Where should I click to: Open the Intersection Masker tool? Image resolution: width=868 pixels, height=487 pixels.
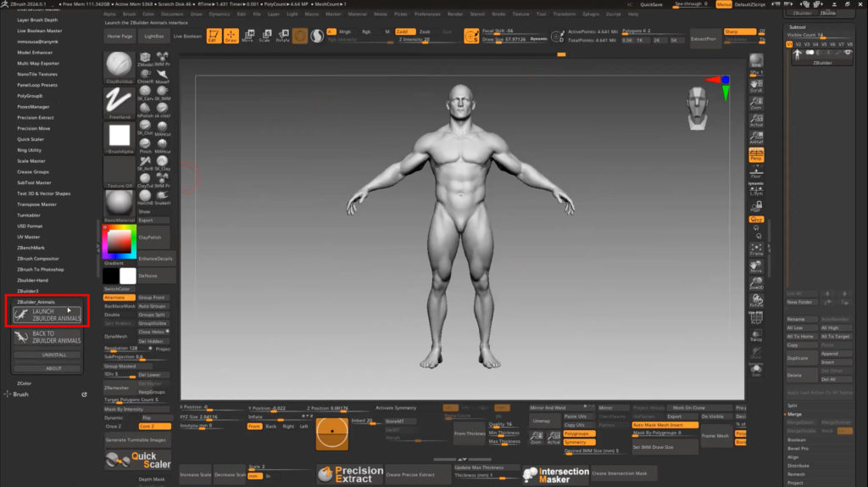(x=555, y=474)
